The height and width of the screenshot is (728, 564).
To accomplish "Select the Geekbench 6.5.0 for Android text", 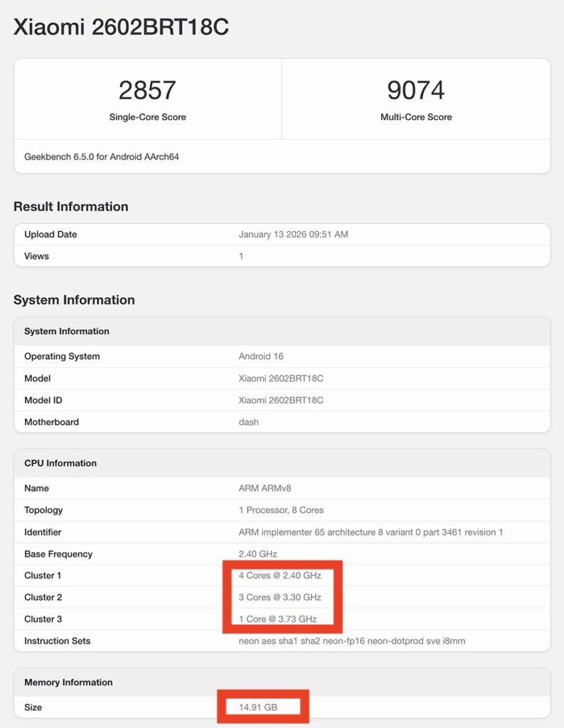I will click(102, 156).
